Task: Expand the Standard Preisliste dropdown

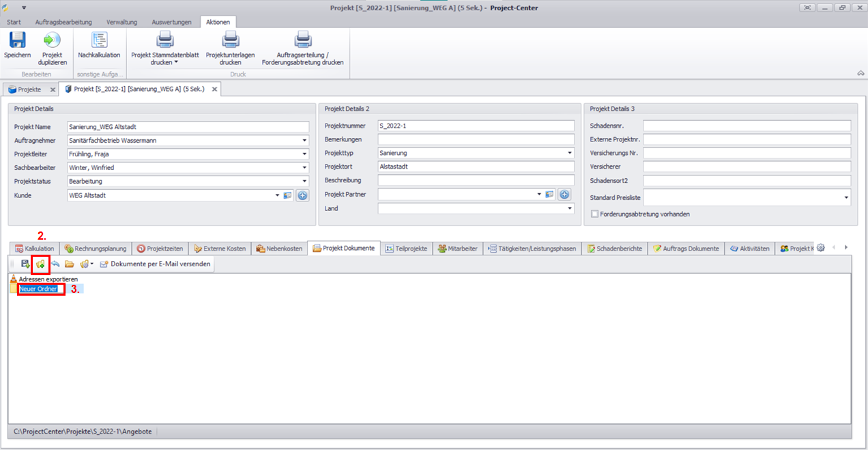Action: (x=846, y=198)
